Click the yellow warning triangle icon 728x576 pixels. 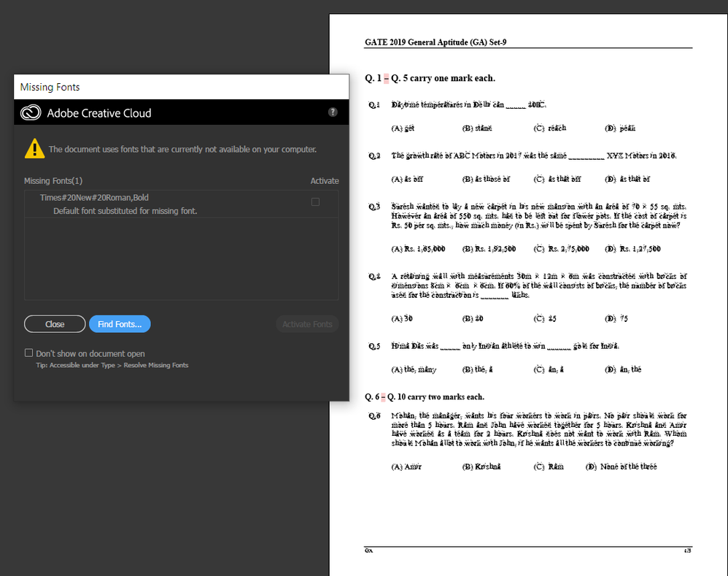34,149
